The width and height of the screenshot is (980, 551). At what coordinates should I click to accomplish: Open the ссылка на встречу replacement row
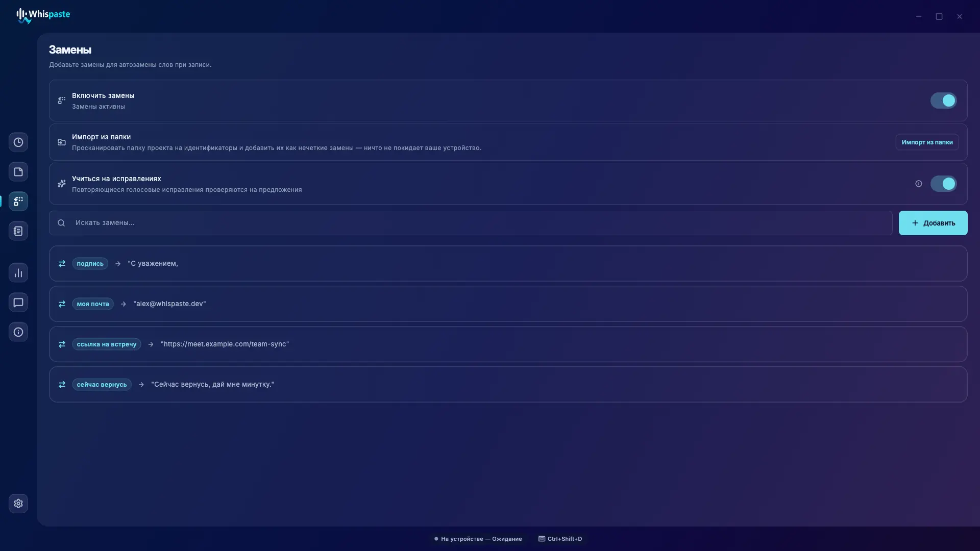coord(508,344)
